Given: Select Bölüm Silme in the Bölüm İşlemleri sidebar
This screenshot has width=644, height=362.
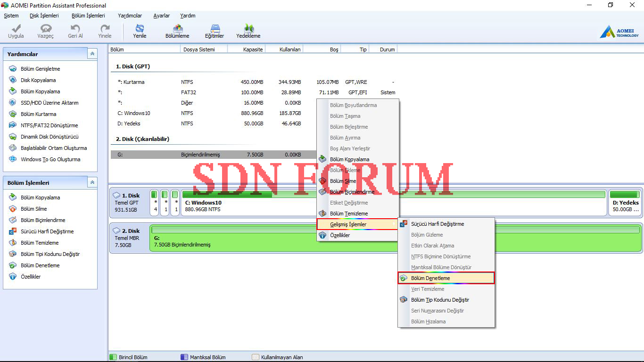Looking at the screenshot, I should click(x=33, y=209).
